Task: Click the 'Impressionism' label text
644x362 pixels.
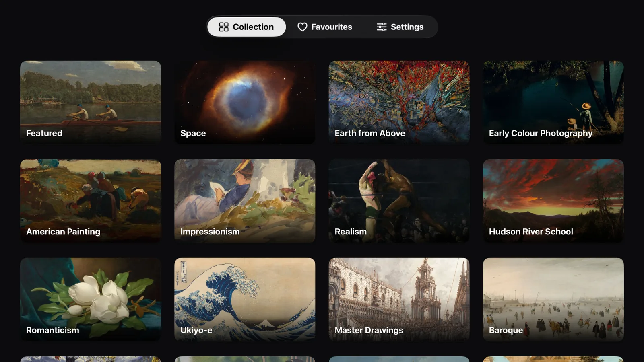Action: click(x=210, y=232)
